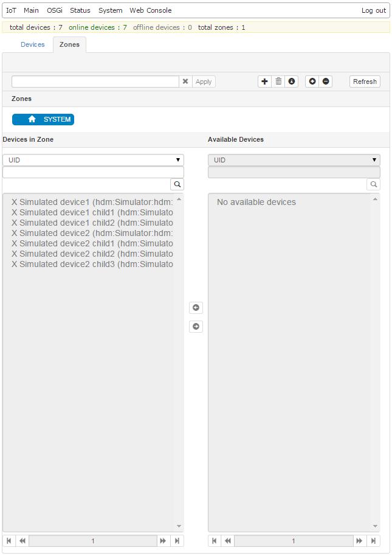Go to first page of Available Devices list
The image size is (392, 556).
tap(214, 541)
